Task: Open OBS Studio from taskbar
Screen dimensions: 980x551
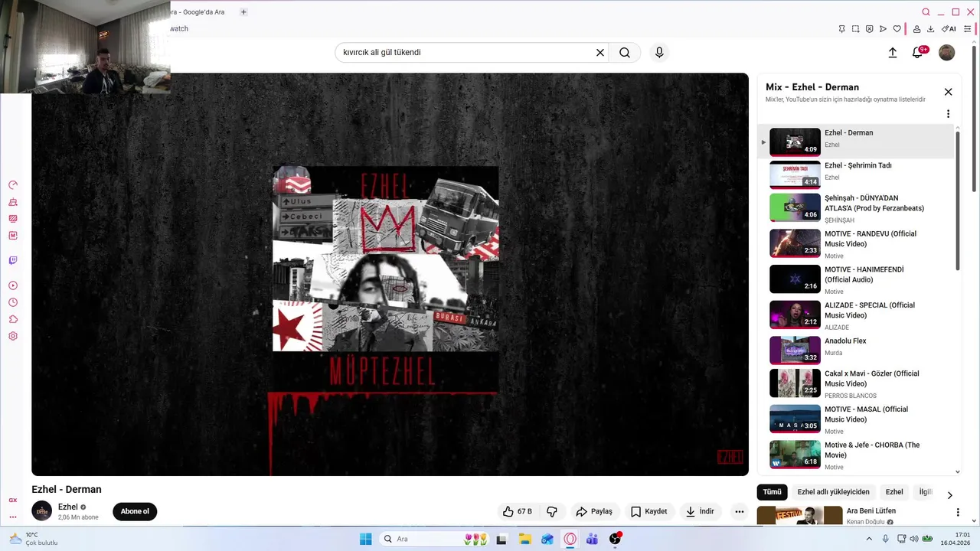Action: click(615, 539)
